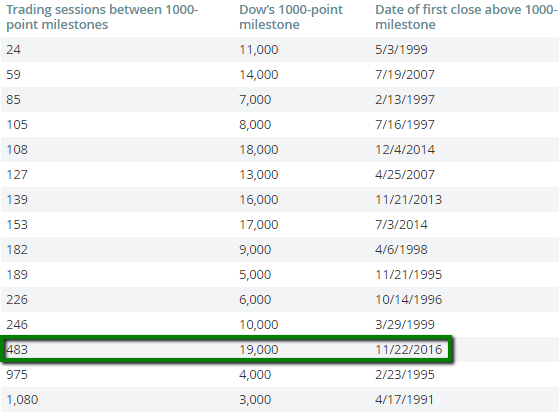The image size is (559, 413).
Task: Select the 14,000 milestone cell
Action: pos(259,75)
